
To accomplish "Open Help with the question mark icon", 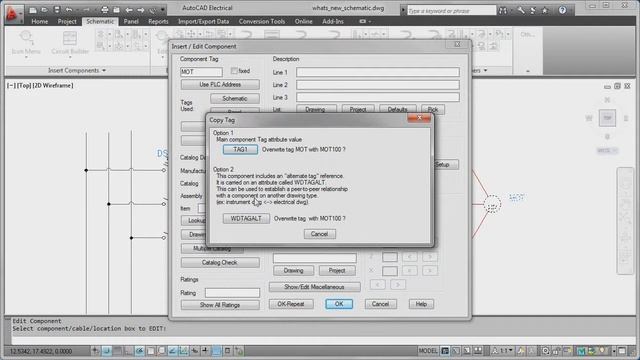I will [x=562, y=11].
